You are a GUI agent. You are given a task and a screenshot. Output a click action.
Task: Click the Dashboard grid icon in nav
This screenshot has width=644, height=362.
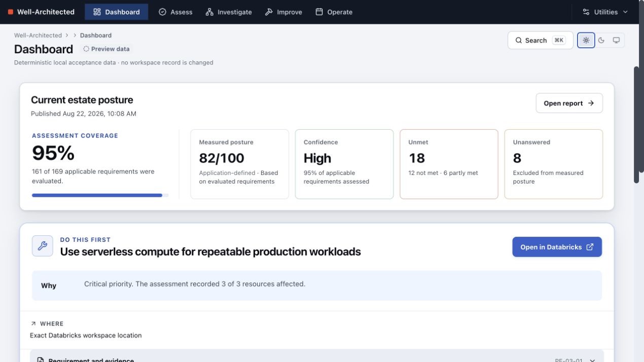coord(97,12)
